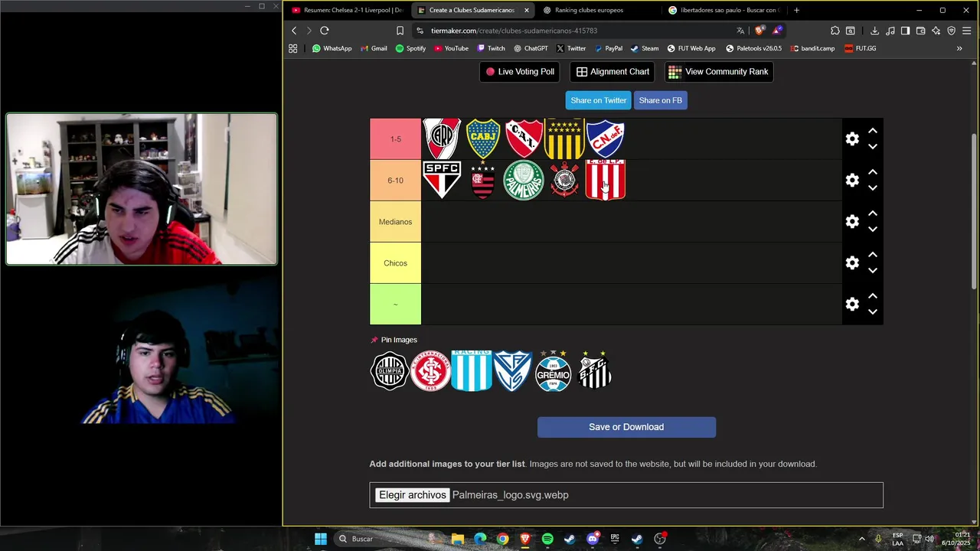The width and height of the screenshot is (980, 551).
Task: Open Brave Shields lion icon
Action: (x=759, y=31)
